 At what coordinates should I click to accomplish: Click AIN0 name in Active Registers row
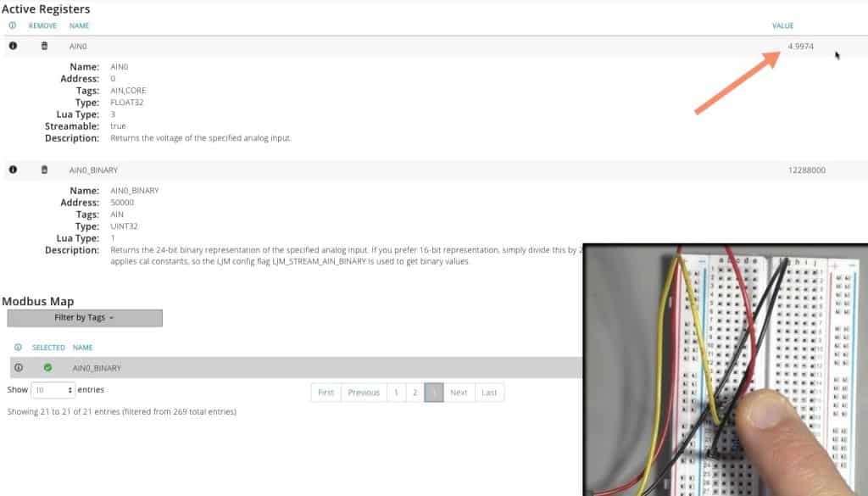(x=78, y=46)
